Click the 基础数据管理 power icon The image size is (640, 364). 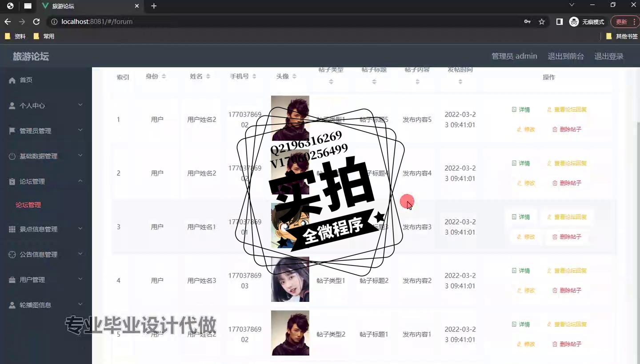tap(12, 156)
